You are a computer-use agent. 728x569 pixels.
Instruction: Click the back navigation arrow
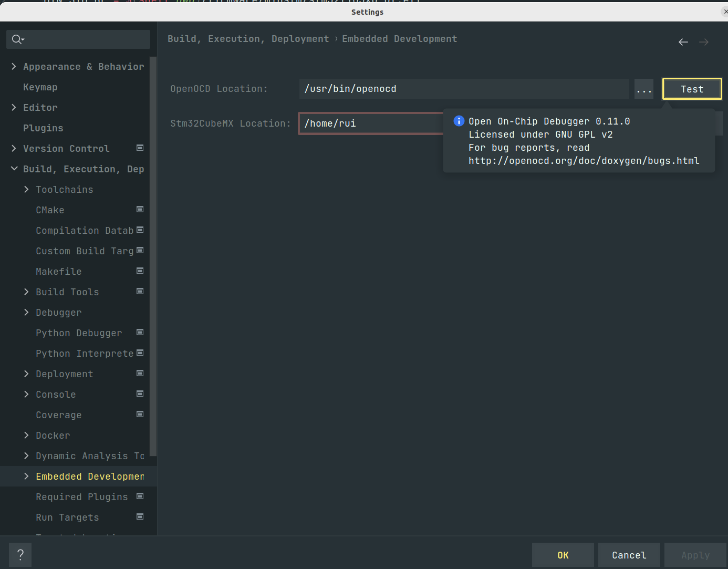pyautogui.click(x=683, y=42)
